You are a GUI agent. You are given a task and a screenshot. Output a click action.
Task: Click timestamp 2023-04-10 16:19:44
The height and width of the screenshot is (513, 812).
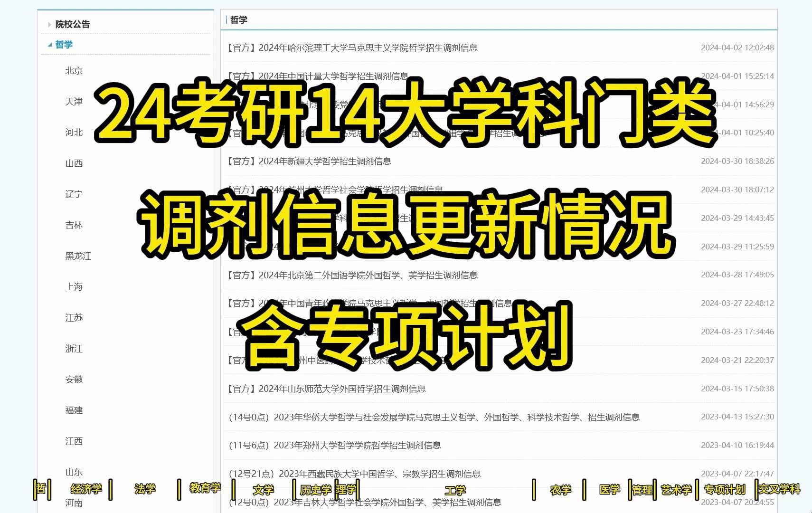point(737,445)
